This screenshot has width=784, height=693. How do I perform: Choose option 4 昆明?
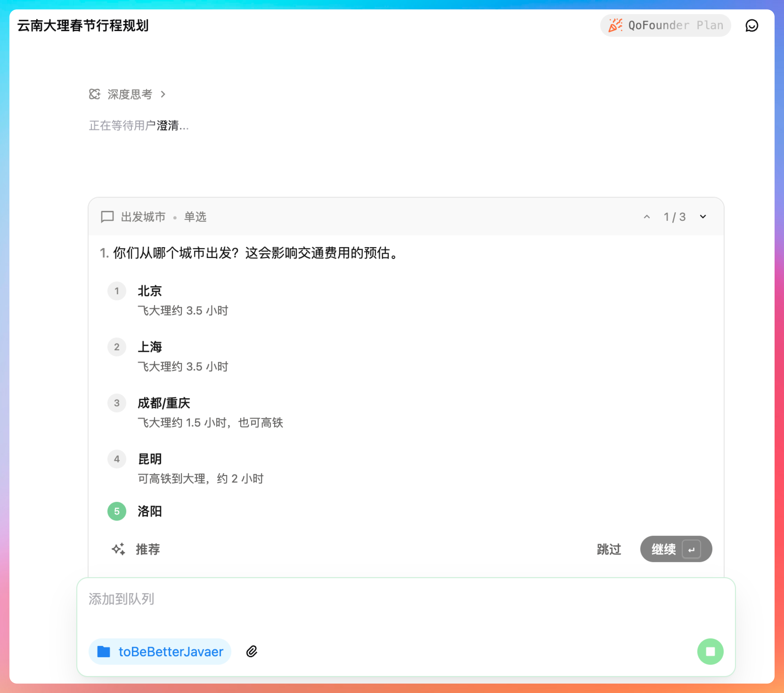point(150,459)
